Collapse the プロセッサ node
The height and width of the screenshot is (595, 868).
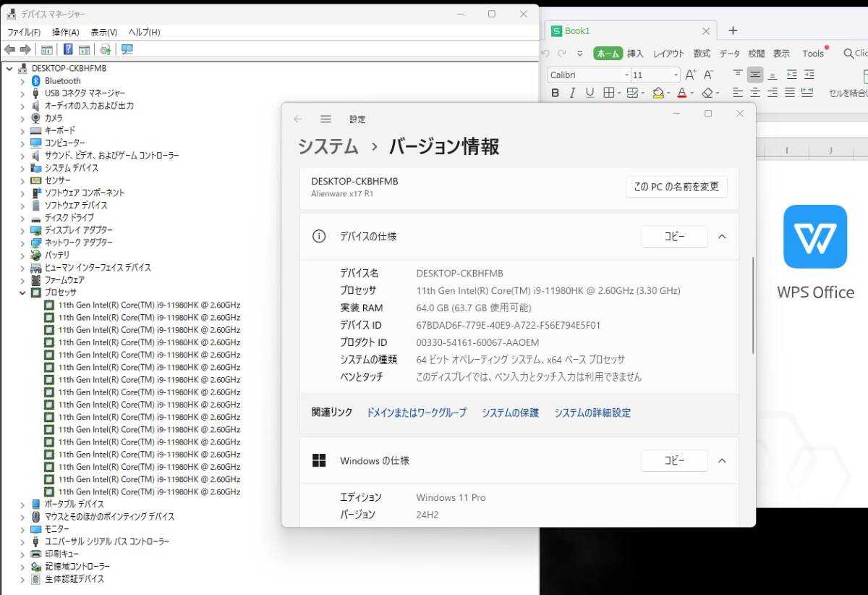[22, 292]
